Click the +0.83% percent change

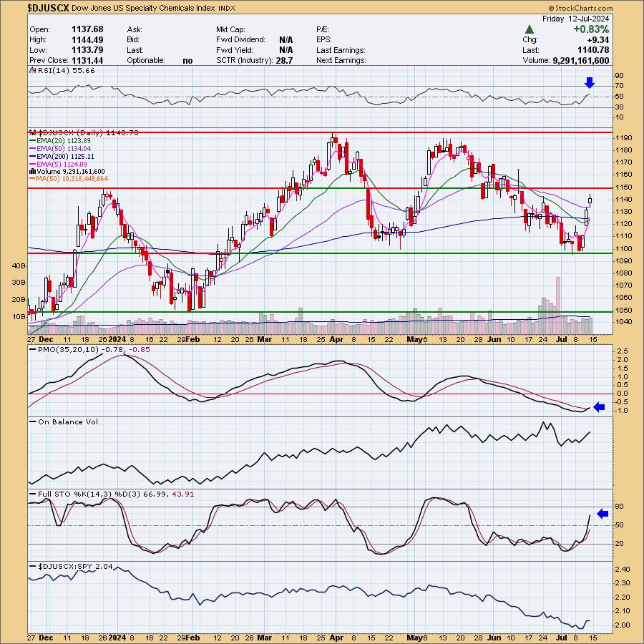pos(591,29)
